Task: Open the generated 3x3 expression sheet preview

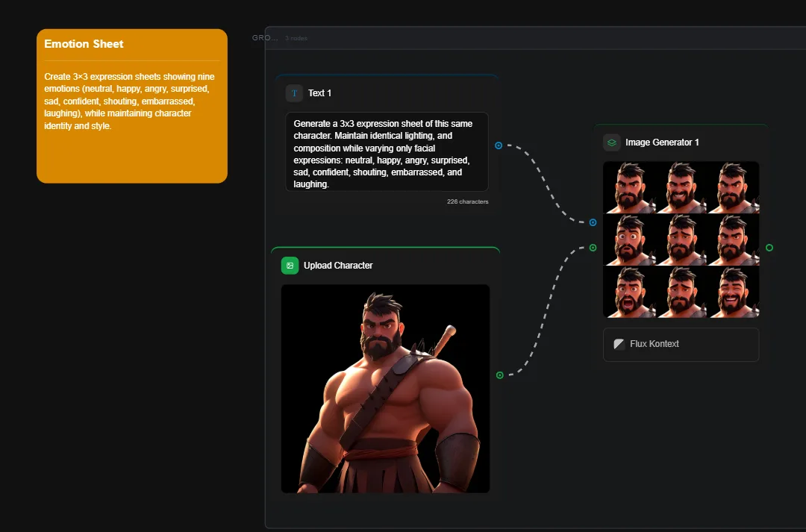Action: [x=681, y=240]
